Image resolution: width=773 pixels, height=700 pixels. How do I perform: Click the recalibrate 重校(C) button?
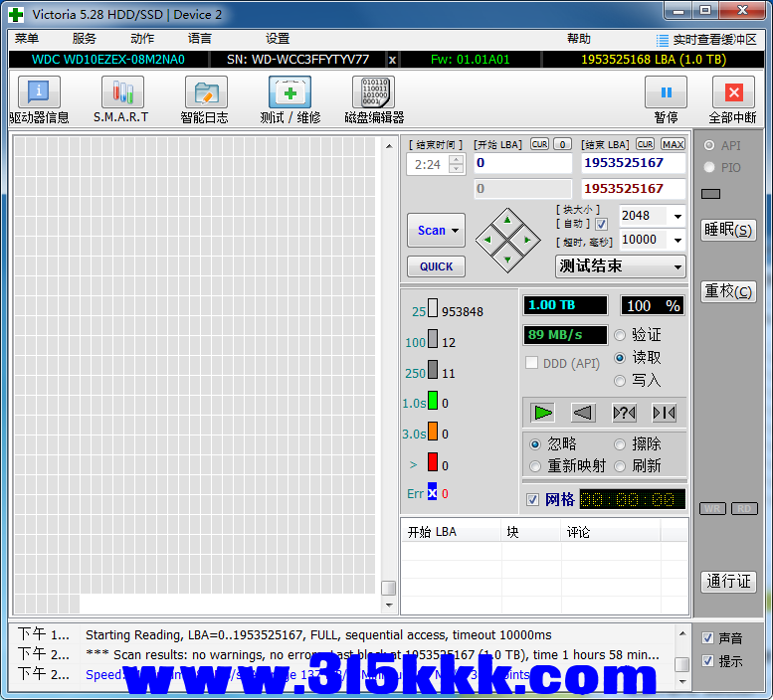[728, 291]
